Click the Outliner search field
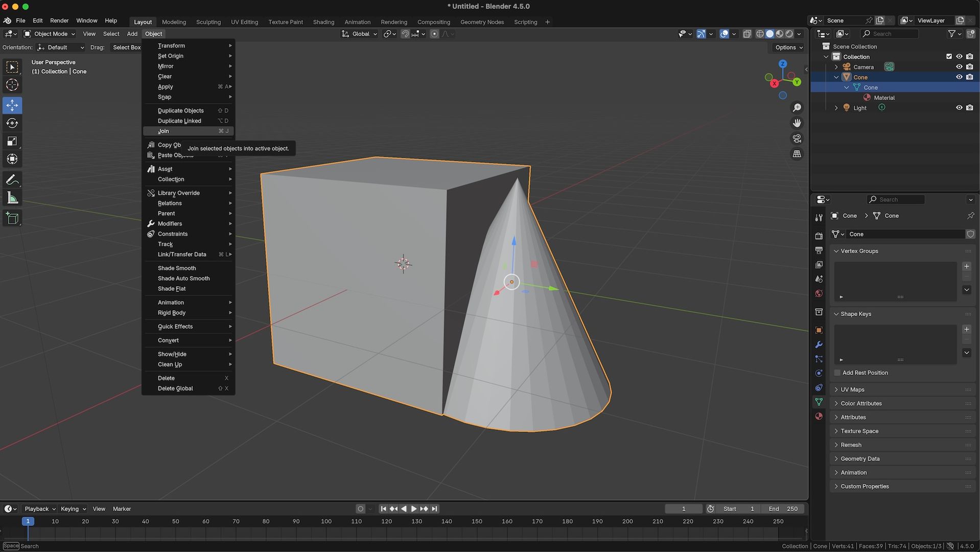 (889, 34)
